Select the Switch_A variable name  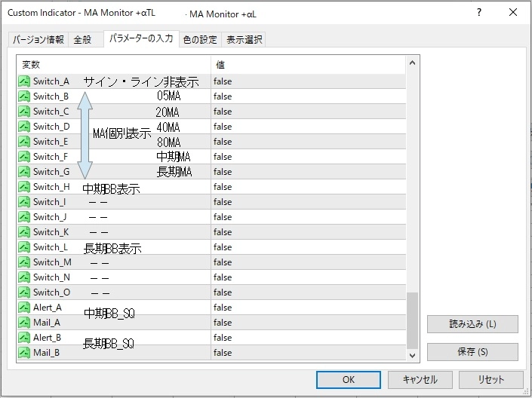pos(51,81)
